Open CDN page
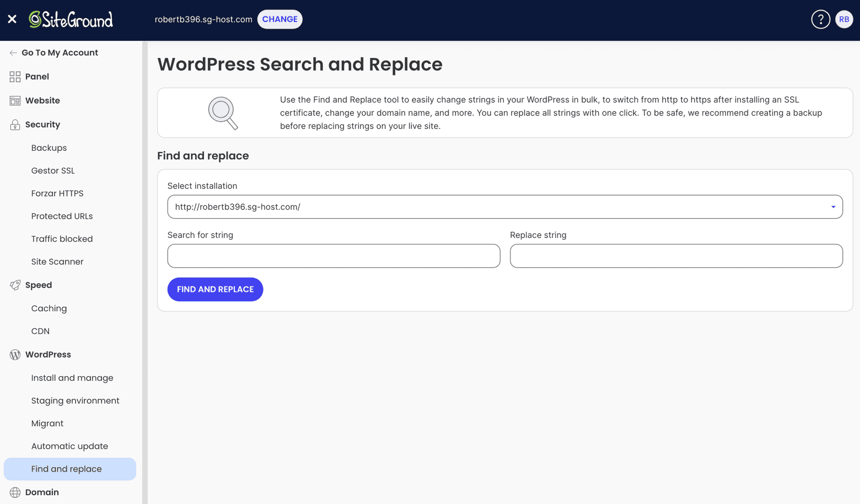The image size is (860, 504). [40, 331]
